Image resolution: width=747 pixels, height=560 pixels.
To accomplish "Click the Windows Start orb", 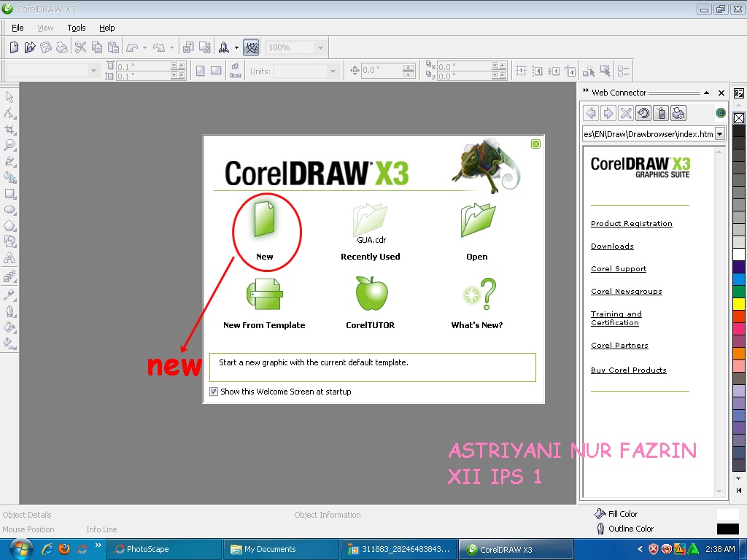I will (21, 548).
